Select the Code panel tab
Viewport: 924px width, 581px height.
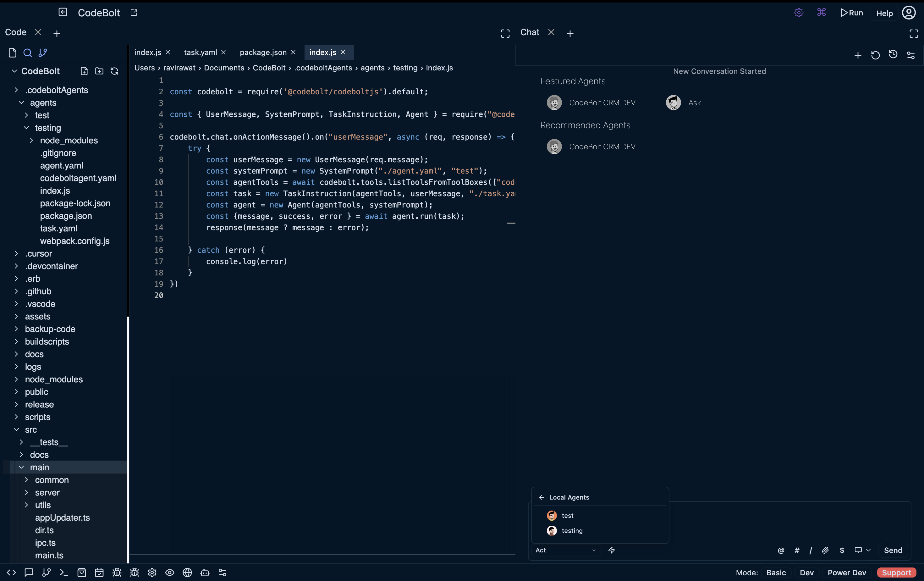click(16, 32)
